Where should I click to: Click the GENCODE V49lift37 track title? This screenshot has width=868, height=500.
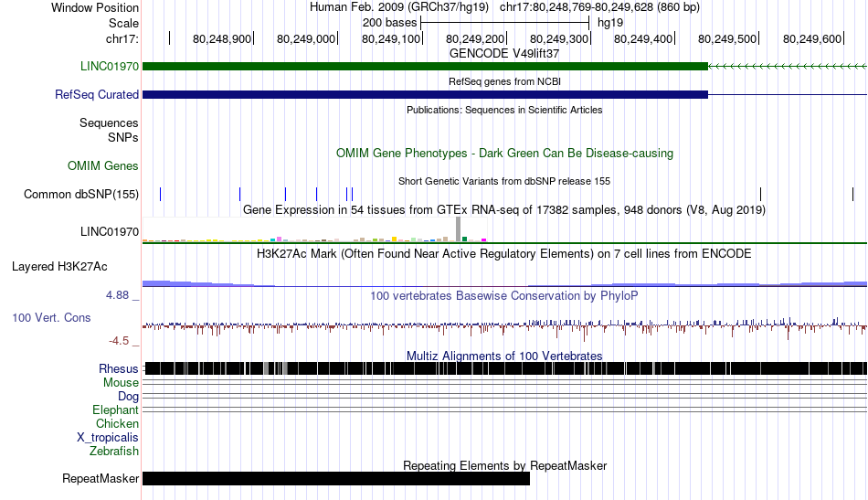pyautogui.click(x=504, y=54)
